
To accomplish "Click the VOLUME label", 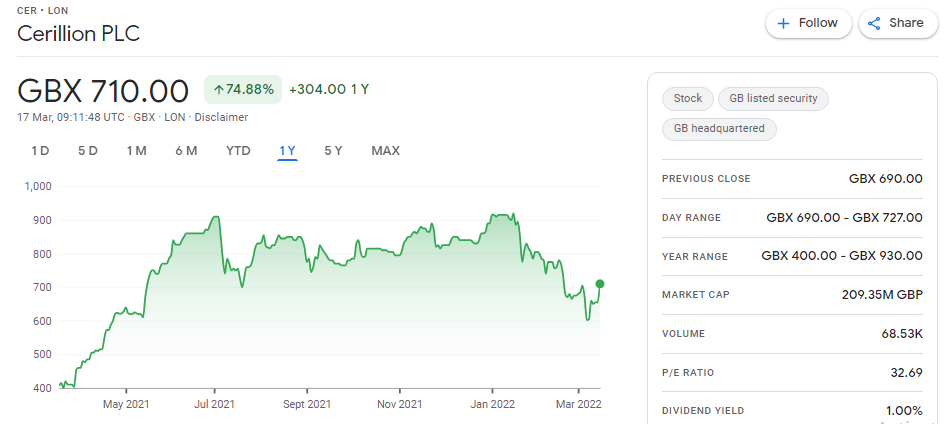I will [683, 334].
